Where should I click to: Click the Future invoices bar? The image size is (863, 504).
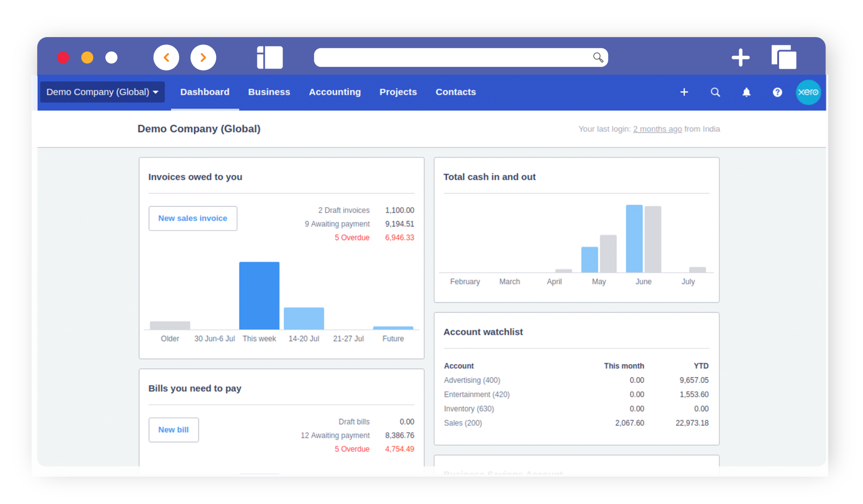393,328
